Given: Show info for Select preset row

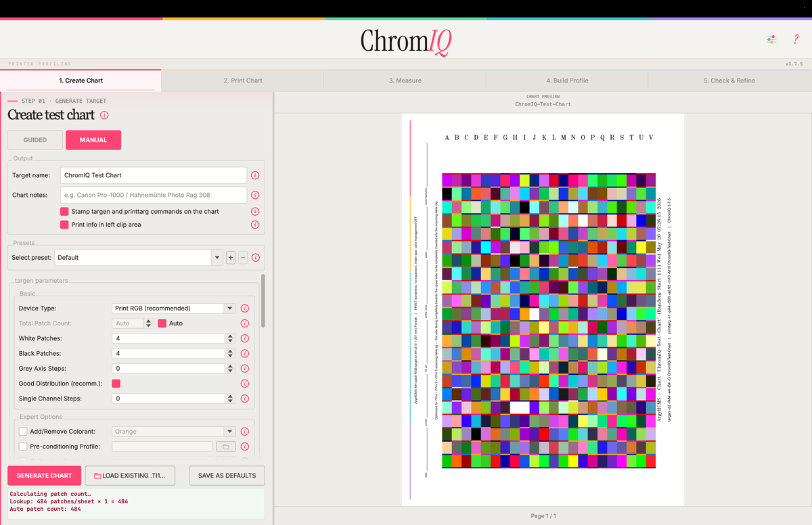Looking at the screenshot, I should 255,258.
